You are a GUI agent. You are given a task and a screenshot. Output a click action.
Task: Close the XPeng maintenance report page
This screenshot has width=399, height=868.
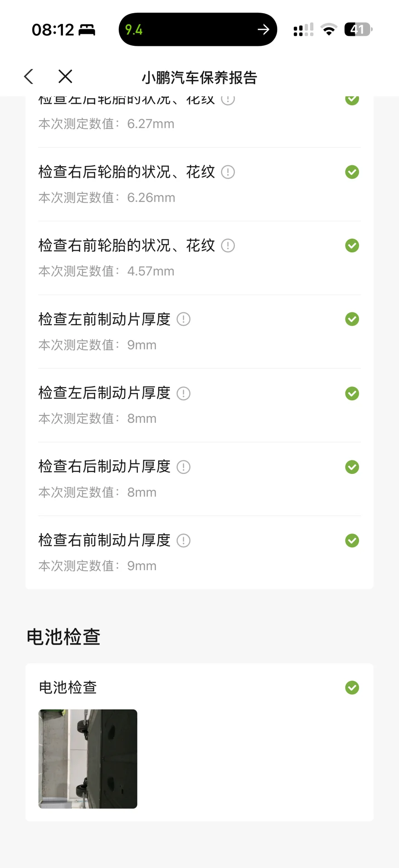pyautogui.click(x=65, y=77)
